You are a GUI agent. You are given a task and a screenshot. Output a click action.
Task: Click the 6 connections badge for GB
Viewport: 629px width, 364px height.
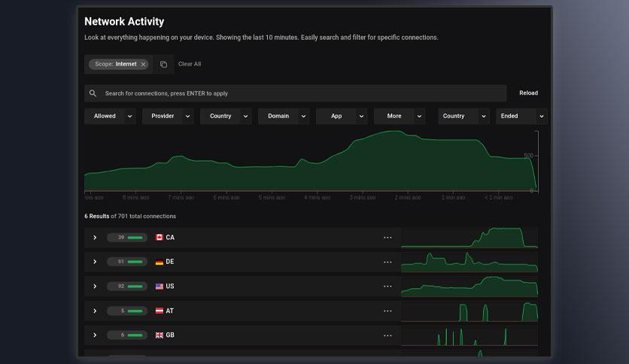[x=127, y=335]
